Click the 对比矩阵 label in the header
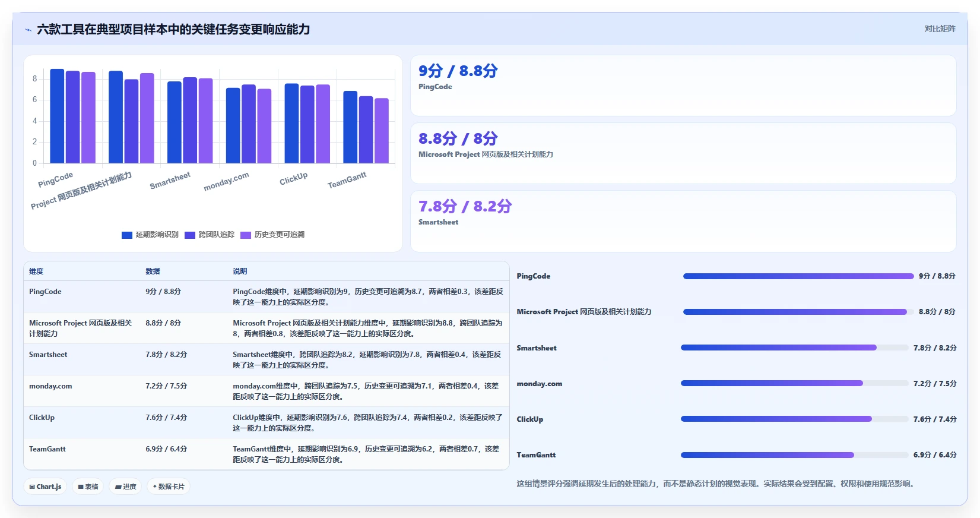 coord(940,29)
